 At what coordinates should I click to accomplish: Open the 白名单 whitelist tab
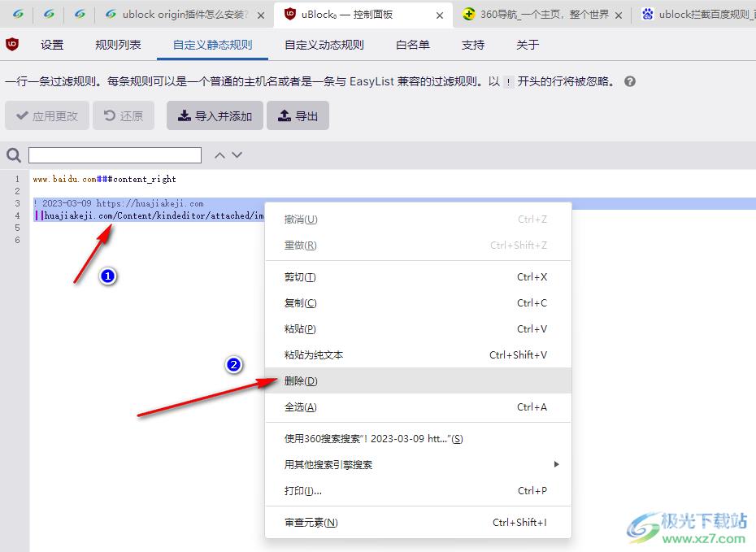point(413,45)
